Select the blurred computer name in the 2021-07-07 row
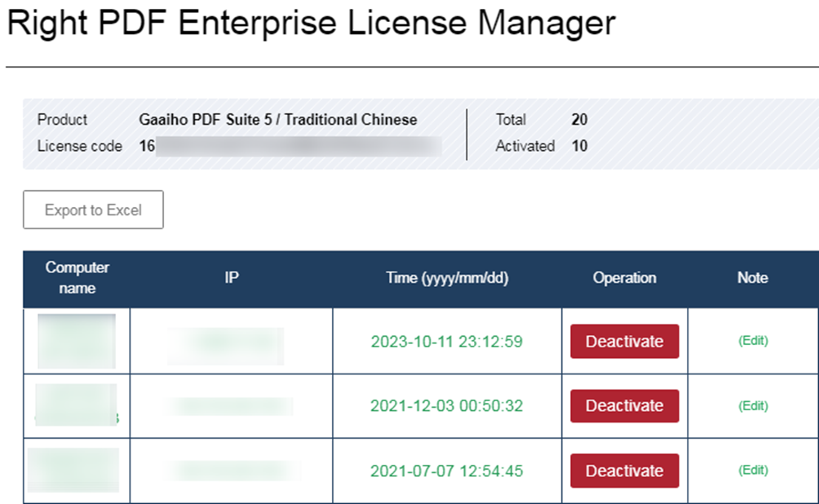The width and height of the screenshot is (819, 504). click(x=73, y=470)
